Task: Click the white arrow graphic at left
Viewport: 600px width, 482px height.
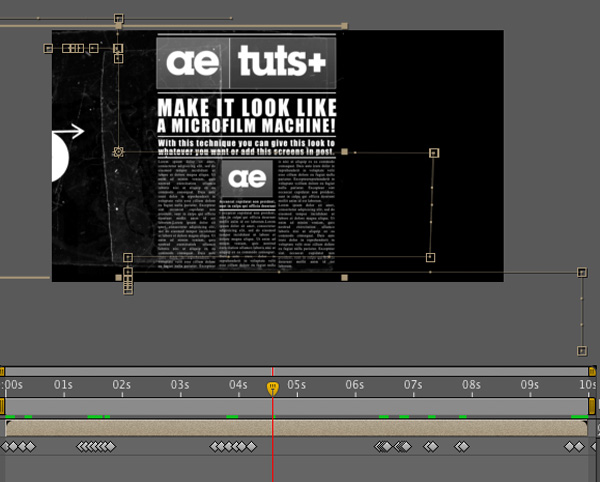Action: coord(68,131)
